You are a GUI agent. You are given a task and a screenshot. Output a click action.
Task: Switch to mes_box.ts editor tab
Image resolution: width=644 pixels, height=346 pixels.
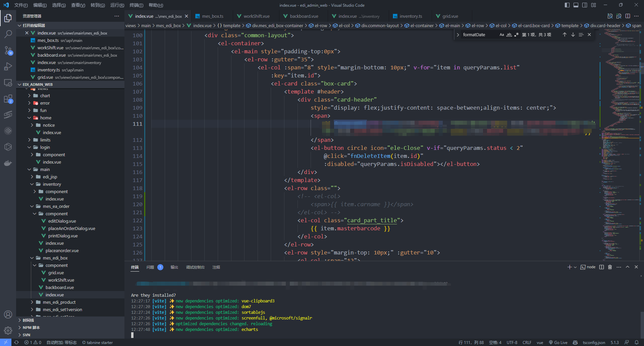[213, 16]
